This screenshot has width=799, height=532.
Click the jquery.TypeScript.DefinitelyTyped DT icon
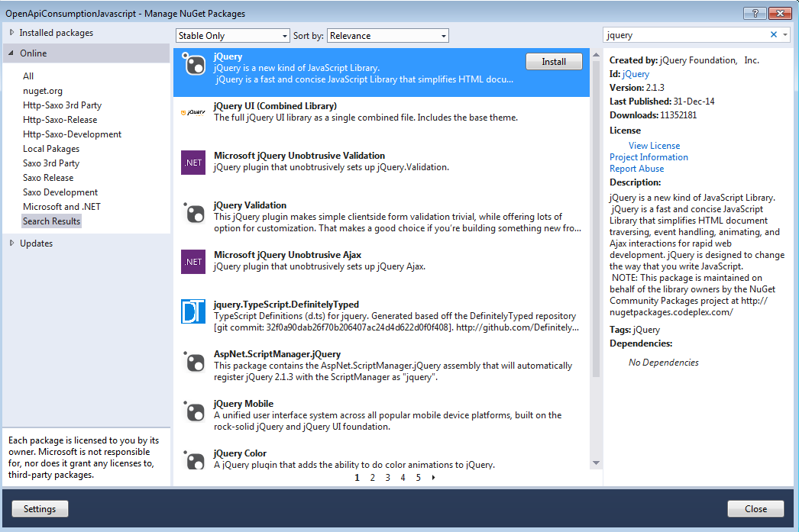point(193,311)
